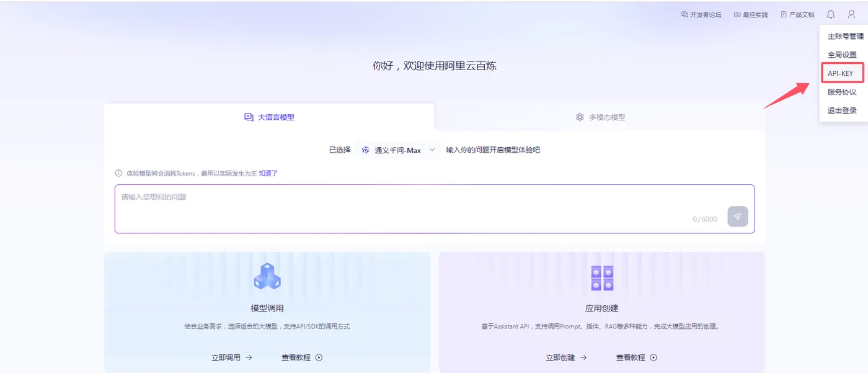Click the 开发者论坛 forum icon

pyautogui.click(x=684, y=14)
